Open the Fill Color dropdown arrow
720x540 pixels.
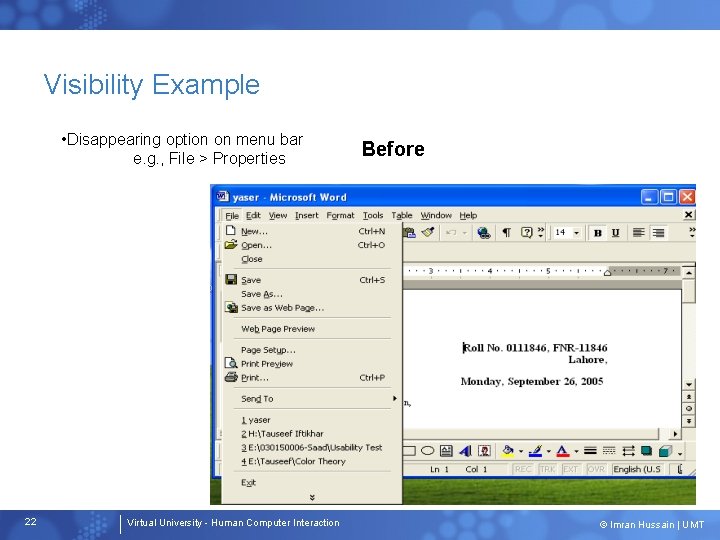521,451
